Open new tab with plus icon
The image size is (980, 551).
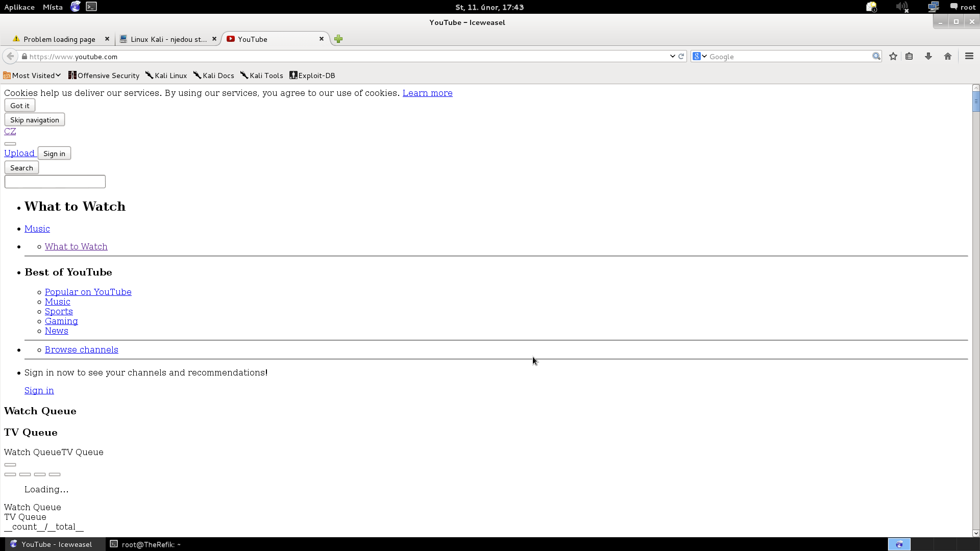click(338, 39)
